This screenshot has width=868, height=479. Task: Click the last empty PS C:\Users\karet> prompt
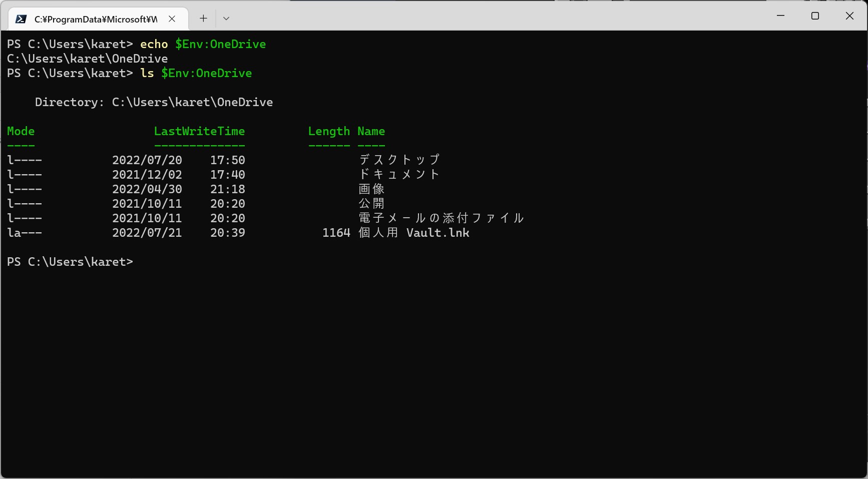[x=70, y=262]
